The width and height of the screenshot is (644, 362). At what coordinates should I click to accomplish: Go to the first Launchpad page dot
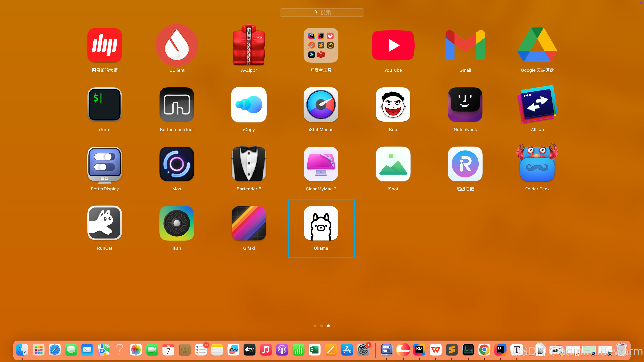click(x=315, y=326)
